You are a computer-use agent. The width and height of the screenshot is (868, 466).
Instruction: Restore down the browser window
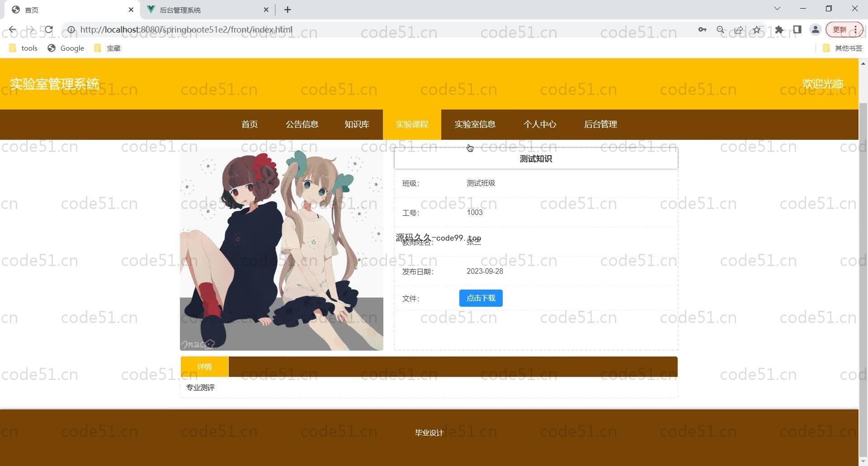click(829, 9)
